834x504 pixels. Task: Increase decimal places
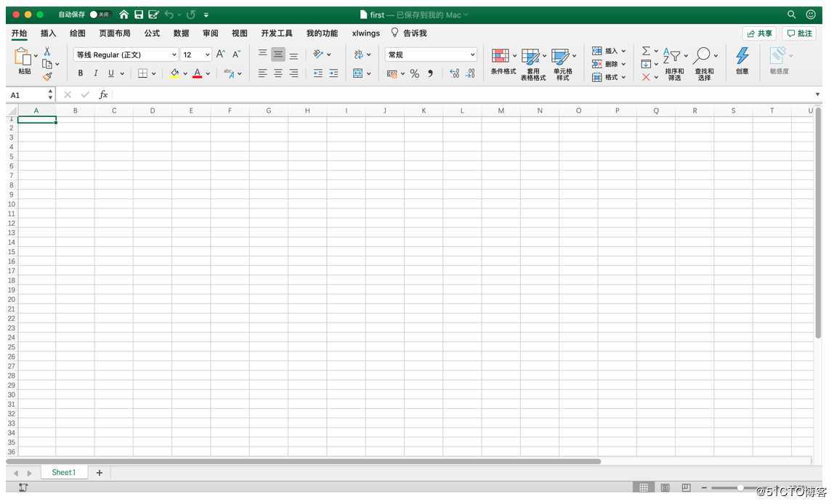(x=454, y=73)
